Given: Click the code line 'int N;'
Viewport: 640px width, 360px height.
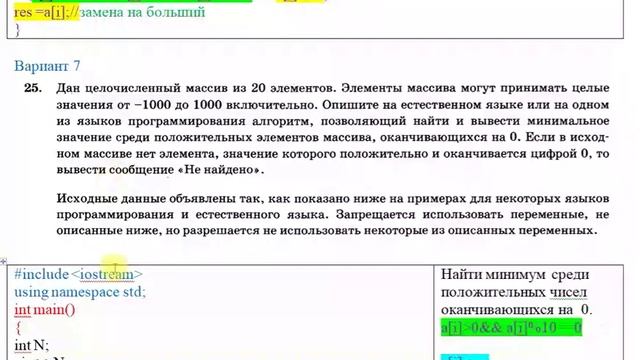Looking at the screenshot, I should tap(31, 345).
